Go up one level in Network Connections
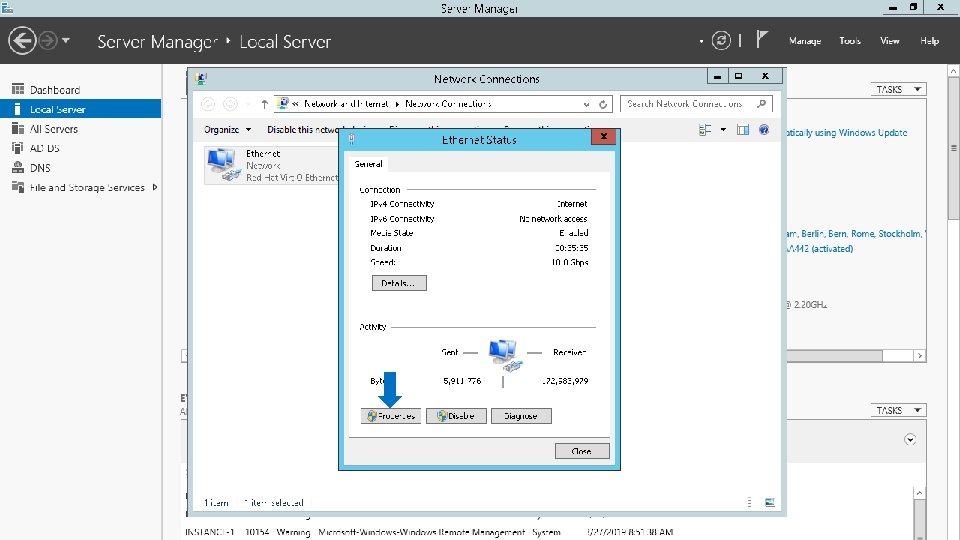This screenshot has height=540, width=960. point(264,104)
